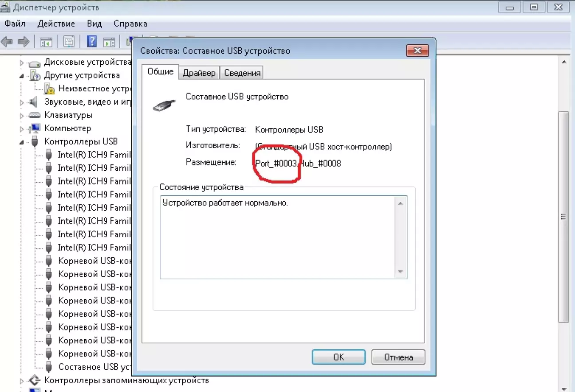Expand Контроллеры запоминающих устройств node
The width and height of the screenshot is (575, 392).
pos(22,380)
